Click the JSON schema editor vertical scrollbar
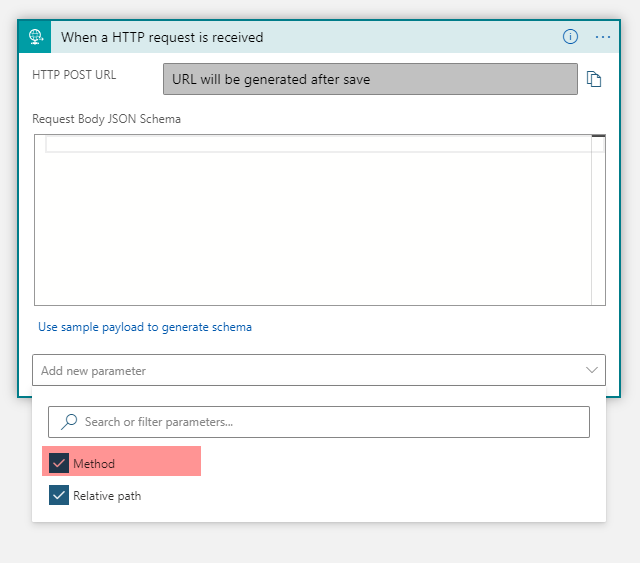The width and height of the screenshot is (640, 563). click(x=598, y=220)
